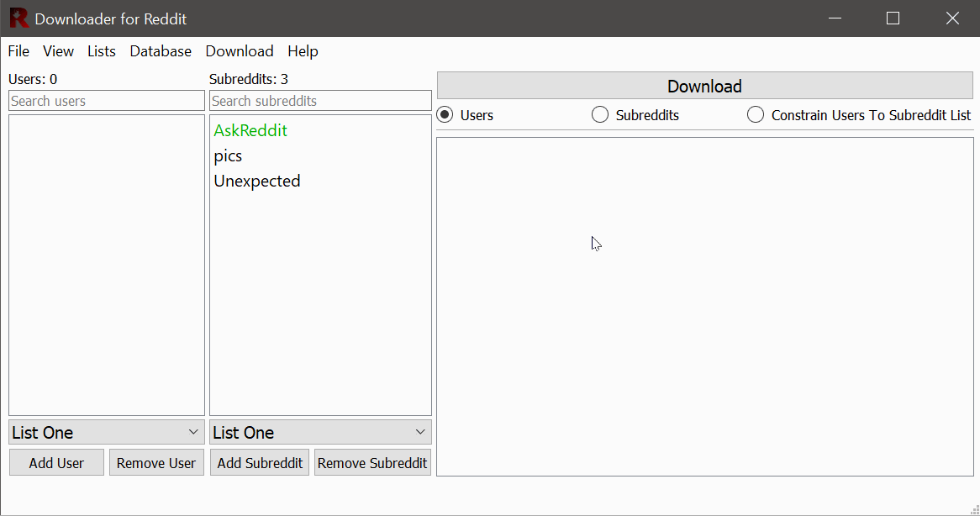Open the Lists menu
Image resolution: width=980 pixels, height=516 pixels.
[x=101, y=51]
